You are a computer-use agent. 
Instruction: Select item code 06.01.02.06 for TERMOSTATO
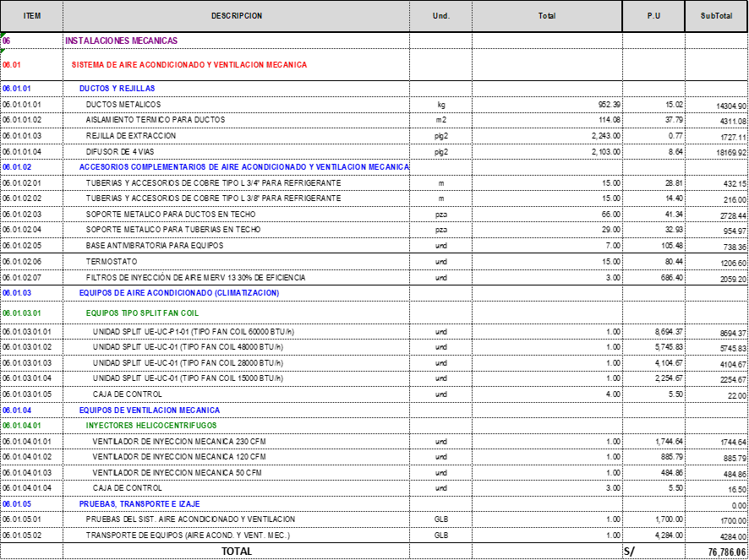click(22, 262)
